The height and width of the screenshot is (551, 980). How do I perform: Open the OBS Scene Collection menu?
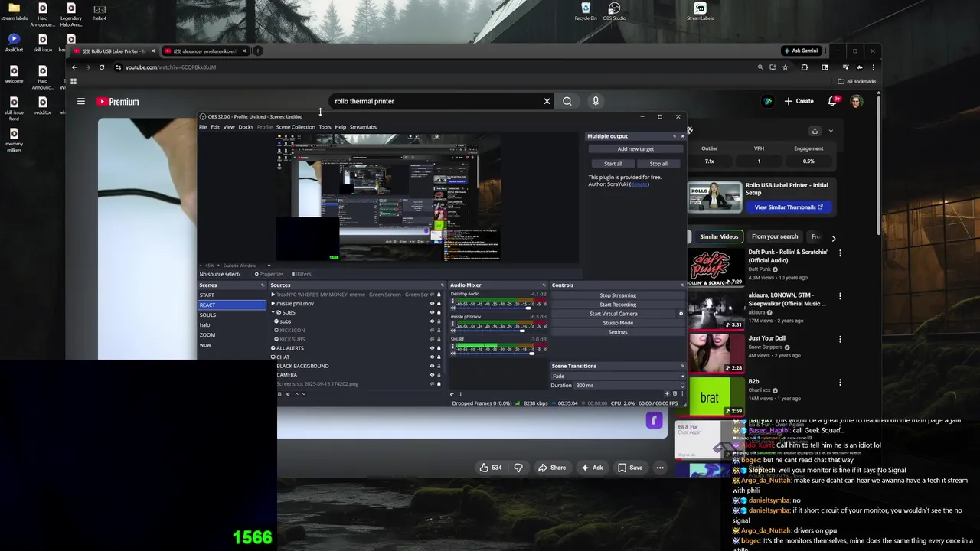click(296, 127)
